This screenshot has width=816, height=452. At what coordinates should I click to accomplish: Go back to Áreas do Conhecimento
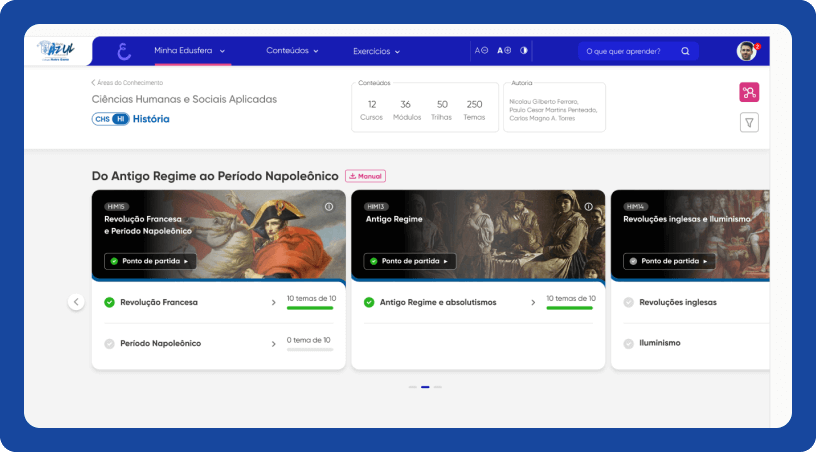click(x=127, y=82)
